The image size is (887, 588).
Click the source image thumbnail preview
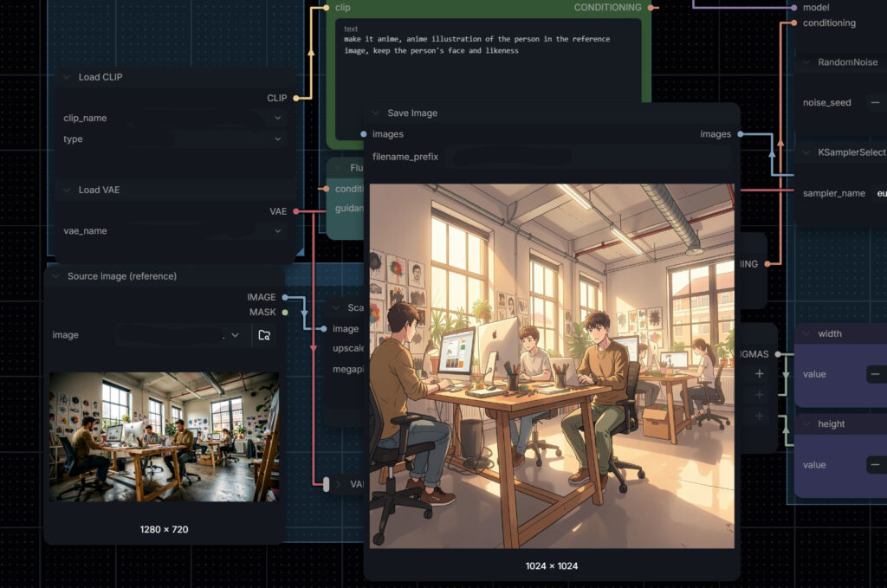point(164,436)
